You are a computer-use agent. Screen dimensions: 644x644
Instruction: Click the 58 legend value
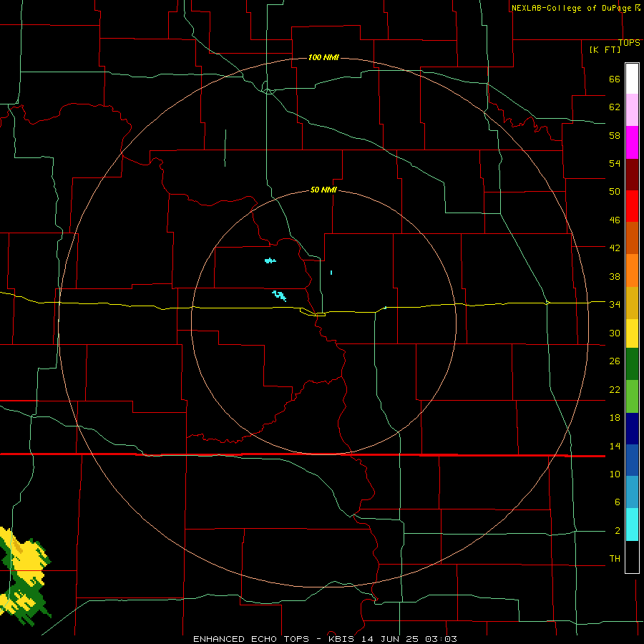[615, 135]
